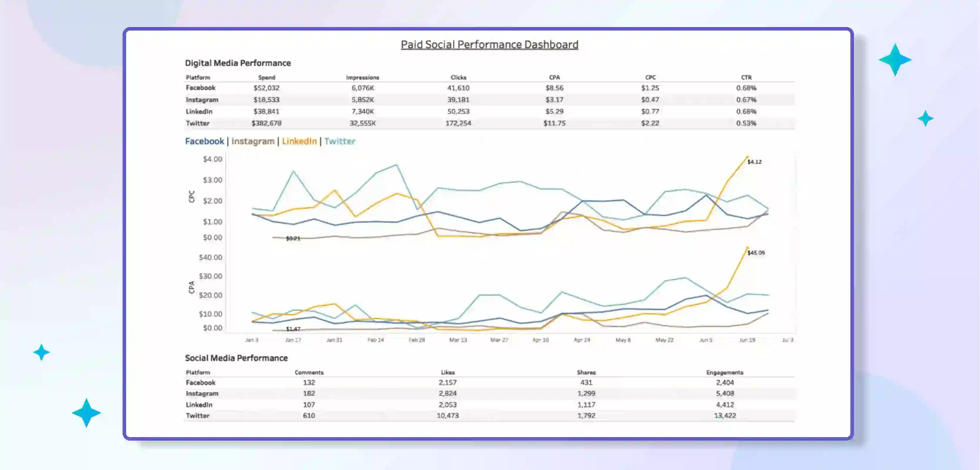The width and height of the screenshot is (980, 470).
Task: Click the Paid Social Performance Dashboard title
Action: click(x=490, y=44)
